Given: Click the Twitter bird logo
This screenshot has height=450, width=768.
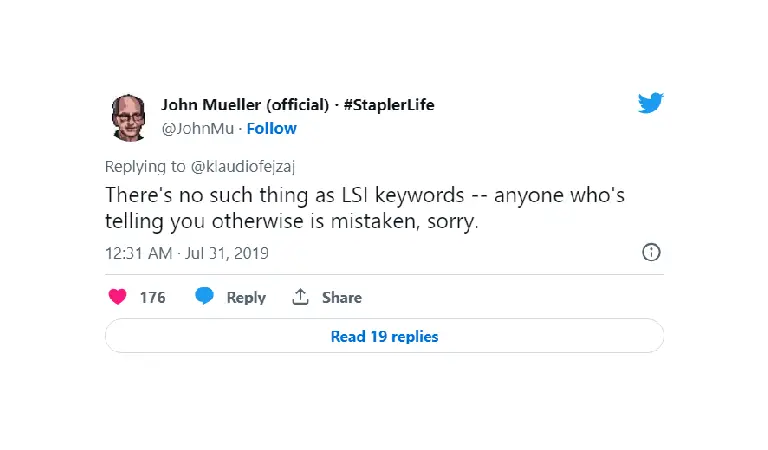Looking at the screenshot, I should pos(650,103).
